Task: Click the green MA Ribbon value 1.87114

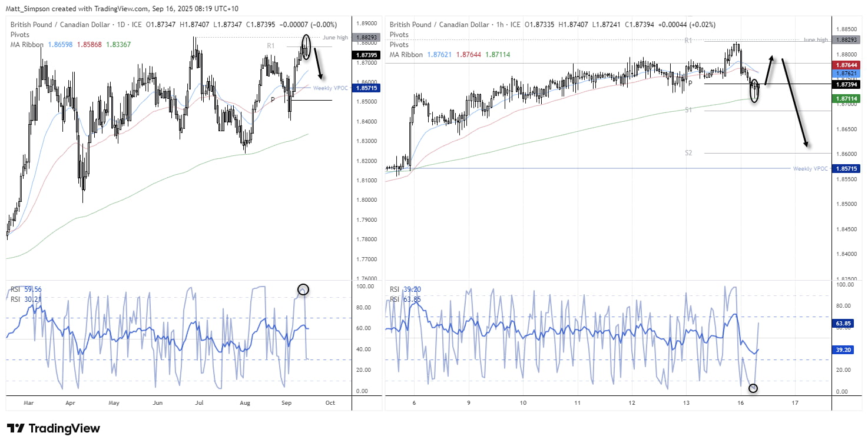Action: [846, 97]
